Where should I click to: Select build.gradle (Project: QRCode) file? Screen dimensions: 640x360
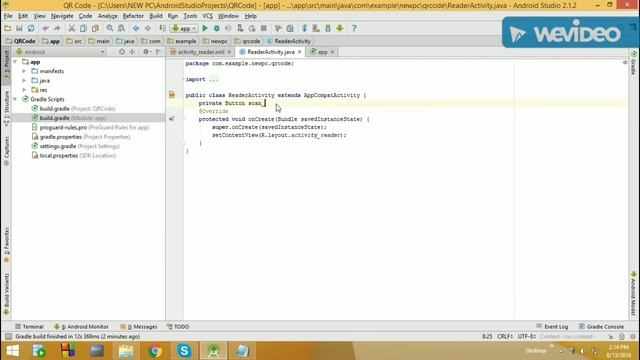[73, 109]
